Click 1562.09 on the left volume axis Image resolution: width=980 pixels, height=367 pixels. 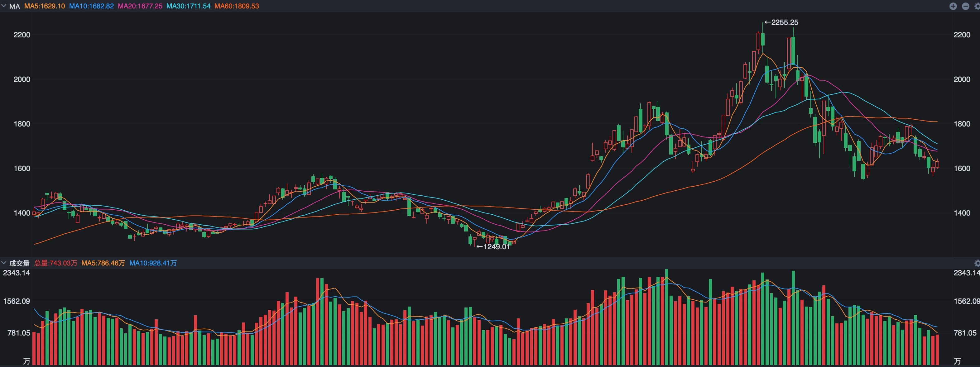point(16,301)
